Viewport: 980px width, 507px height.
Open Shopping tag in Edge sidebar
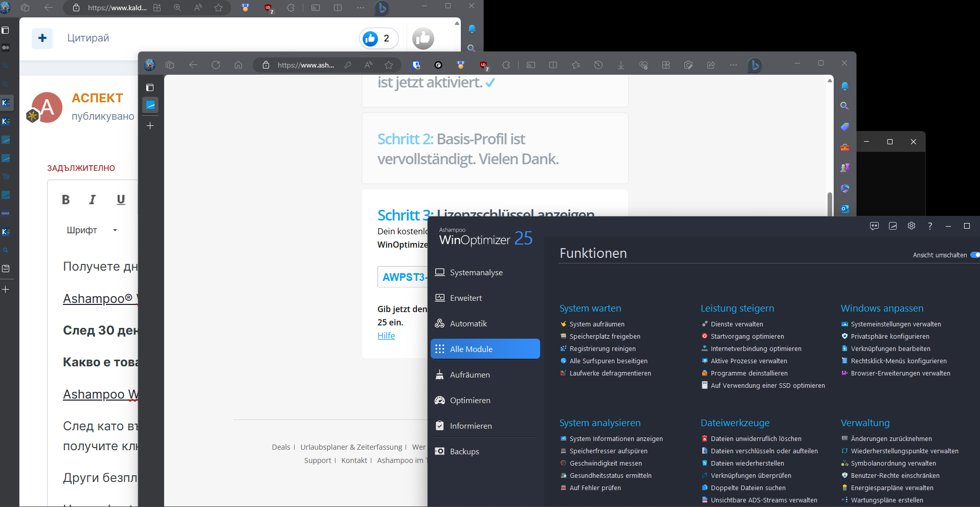pyautogui.click(x=845, y=126)
